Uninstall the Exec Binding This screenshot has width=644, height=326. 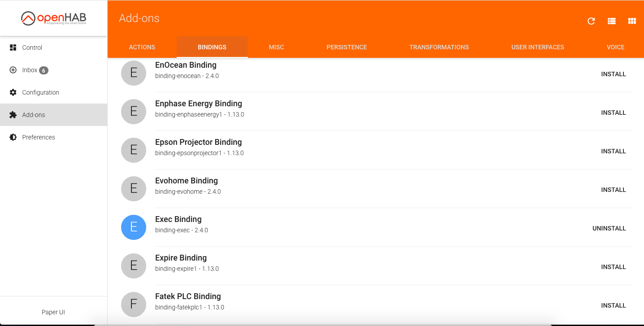click(609, 228)
